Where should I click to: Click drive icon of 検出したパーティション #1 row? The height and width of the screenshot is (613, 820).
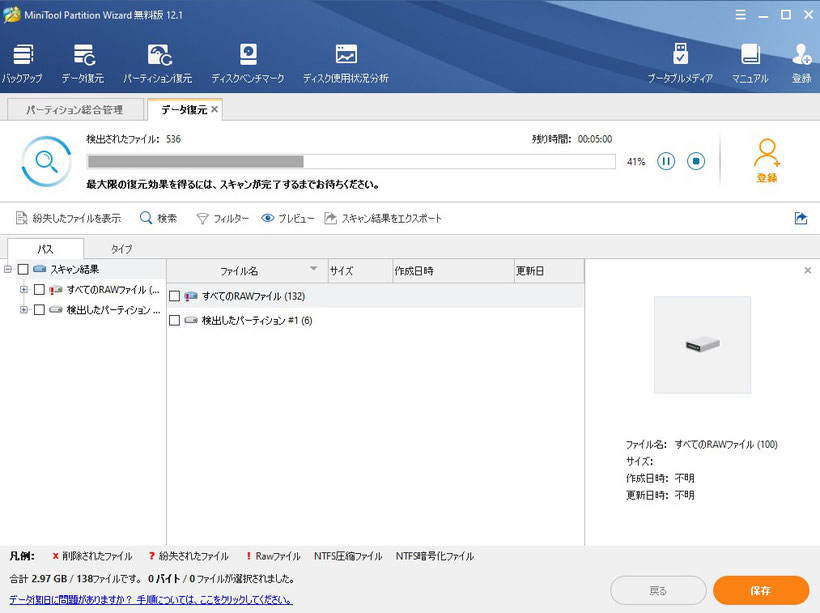click(191, 320)
